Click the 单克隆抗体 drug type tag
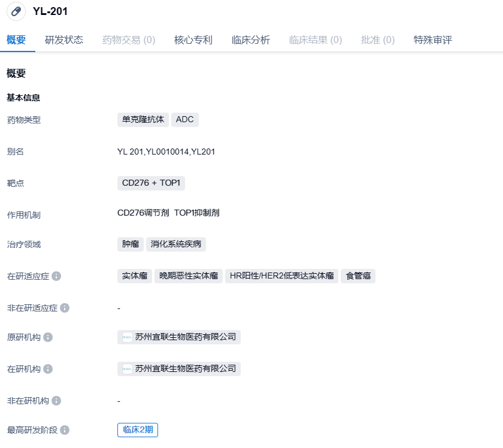This screenshot has width=503, height=448. click(143, 119)
